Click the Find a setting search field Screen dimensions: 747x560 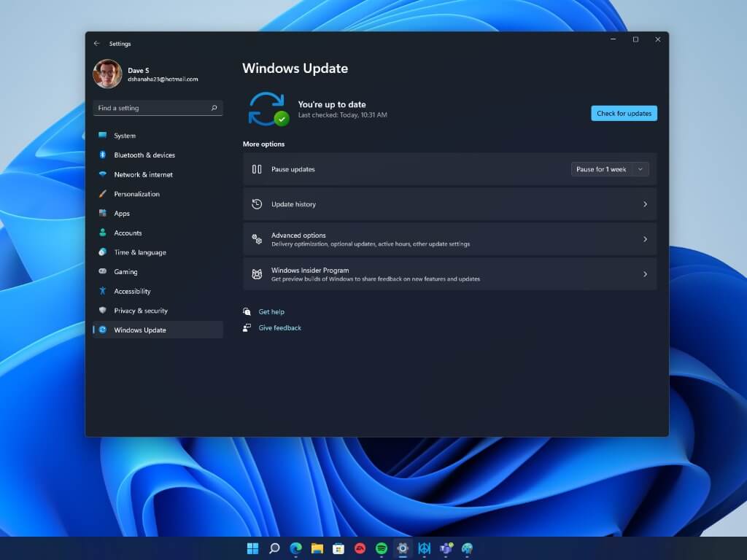click(158, 108)
